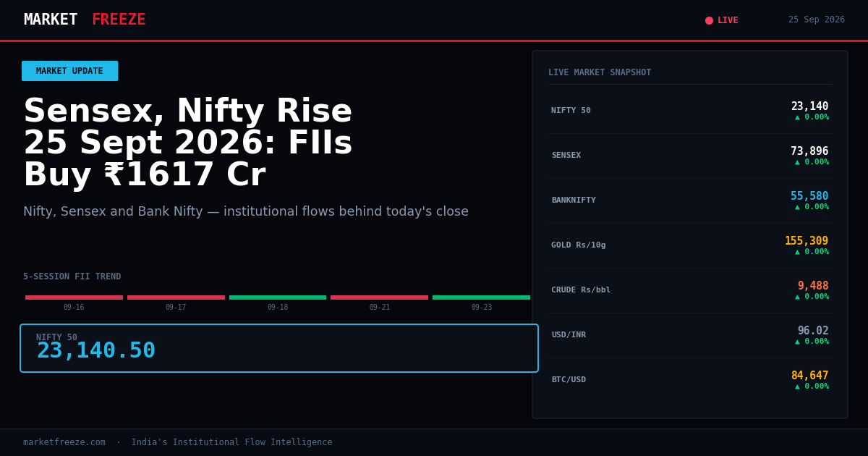This screenshot has height=456, width=868.
Task: Click the SENSEX up-arrow change indicator
Action: 812,162
